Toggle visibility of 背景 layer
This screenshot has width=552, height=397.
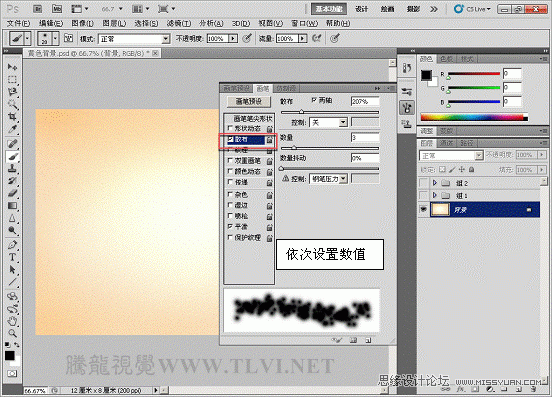424,209
